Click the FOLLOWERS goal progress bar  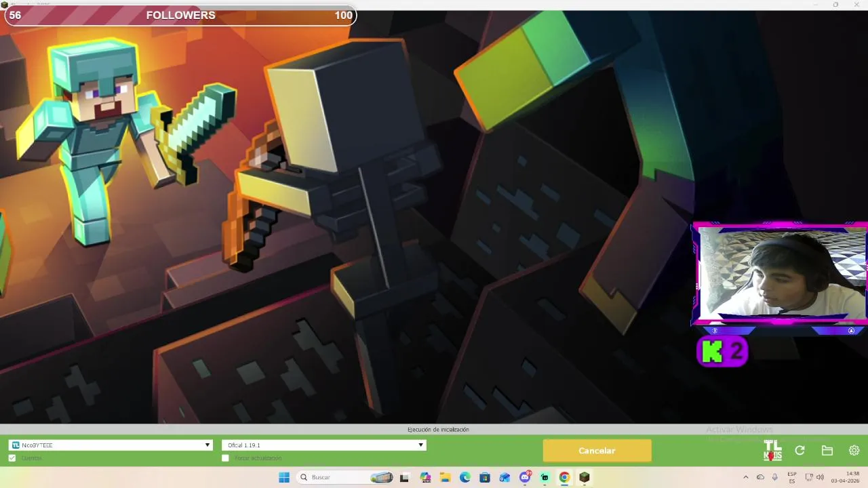click(x=180, y=16)
